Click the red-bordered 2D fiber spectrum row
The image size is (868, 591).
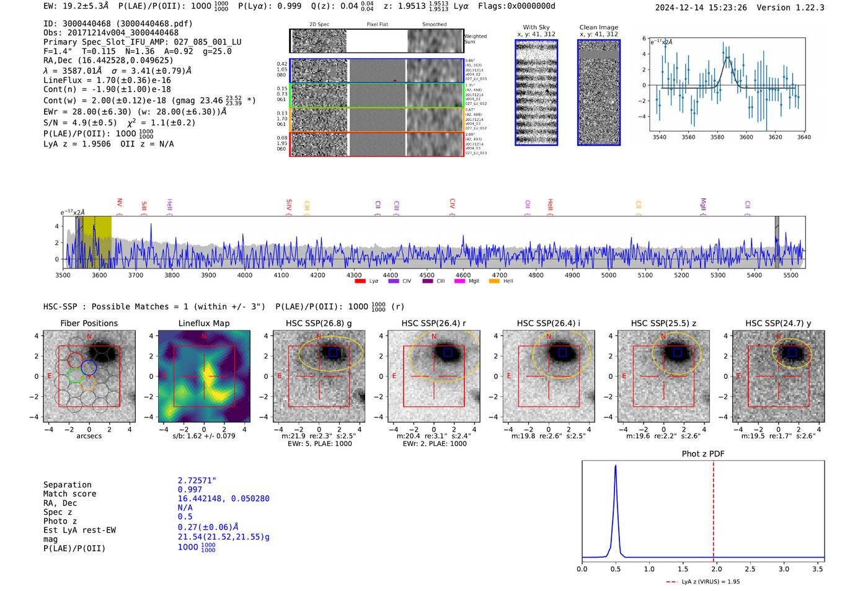pos(376,144)
